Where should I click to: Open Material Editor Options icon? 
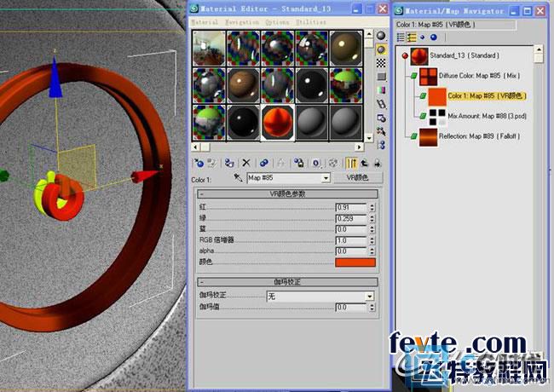[x=381, y=118]
